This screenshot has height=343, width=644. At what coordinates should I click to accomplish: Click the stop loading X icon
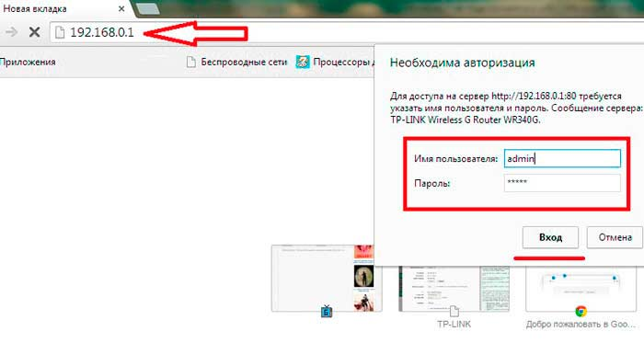(35, 31)
